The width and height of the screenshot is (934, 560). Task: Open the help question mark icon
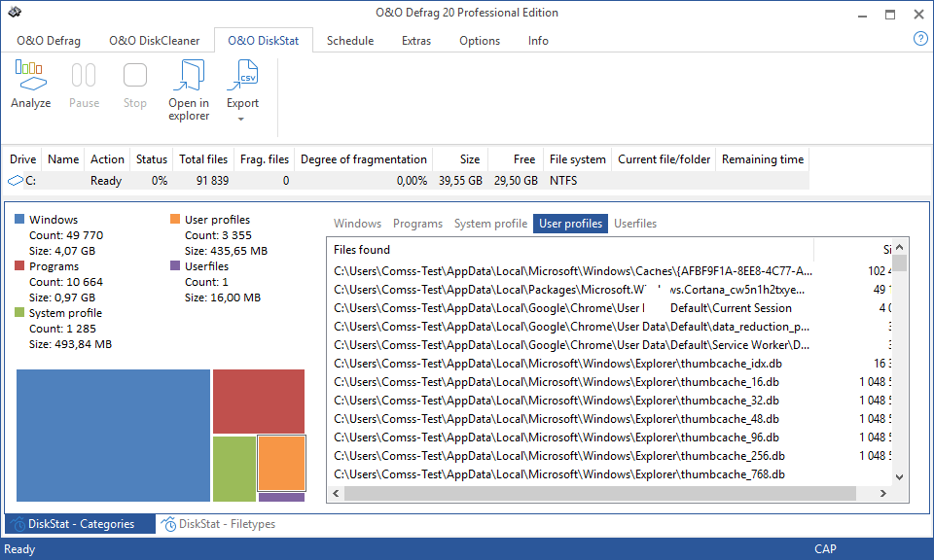pos(920,39)
